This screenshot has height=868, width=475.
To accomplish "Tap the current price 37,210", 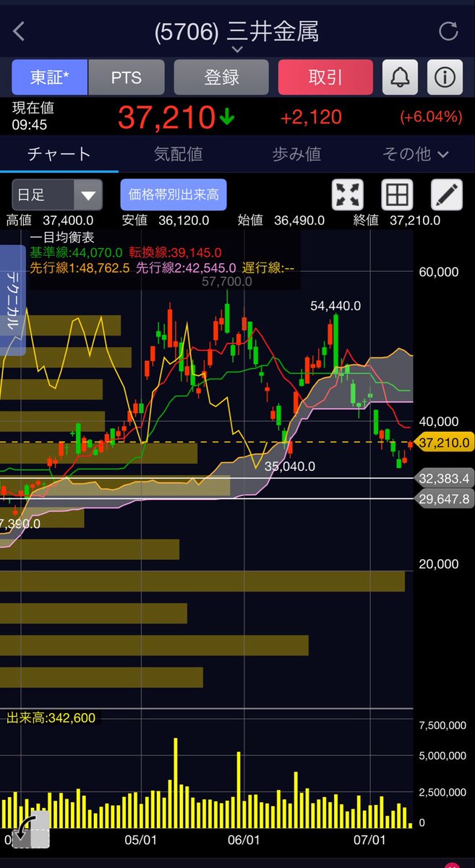I will tap(166, 117).
